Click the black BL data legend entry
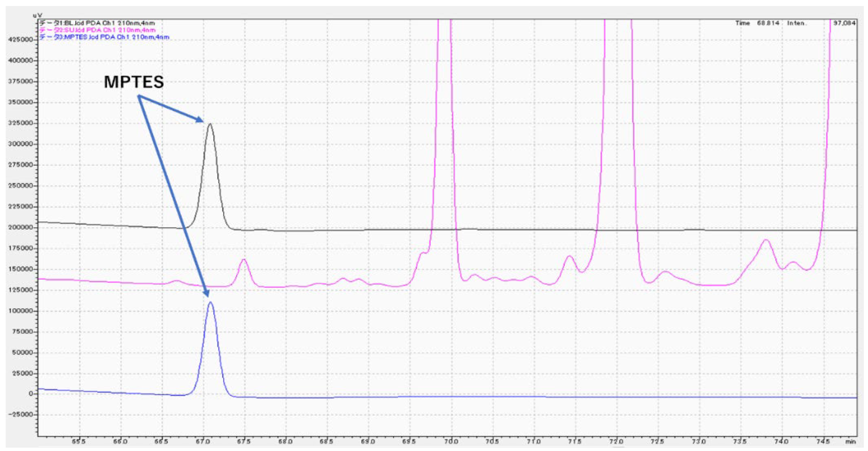 [97, 23]
